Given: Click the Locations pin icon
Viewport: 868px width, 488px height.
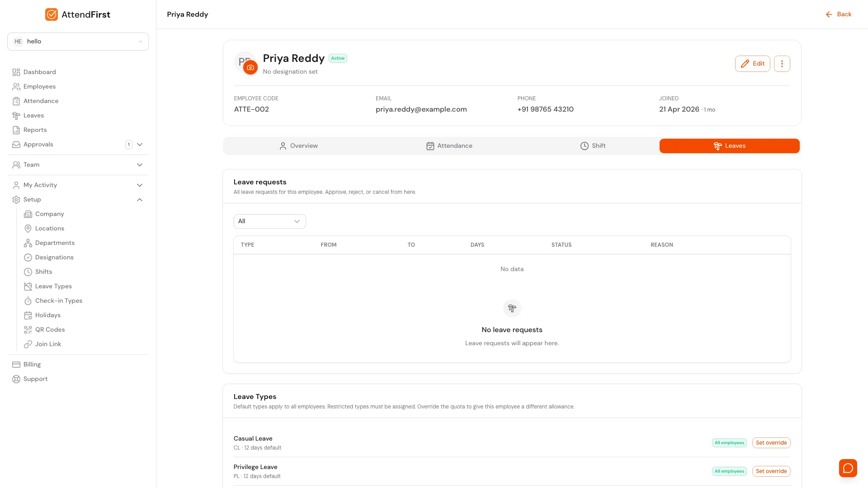Looking at the screenshot, I should coord(28,229).
